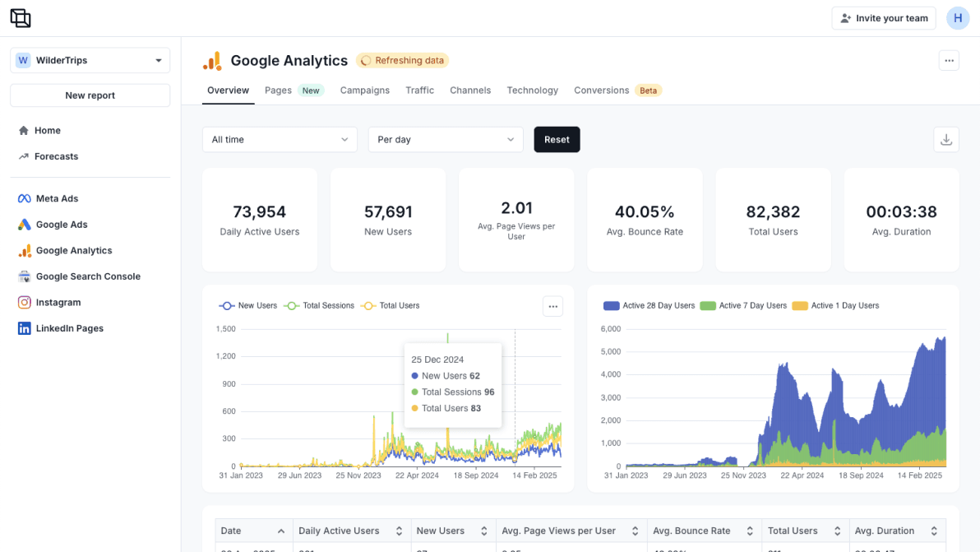Hide Active 28 Day Users series
Viewport: 980px width, 552px height.
pyautogui.click(x=649, y=306)
